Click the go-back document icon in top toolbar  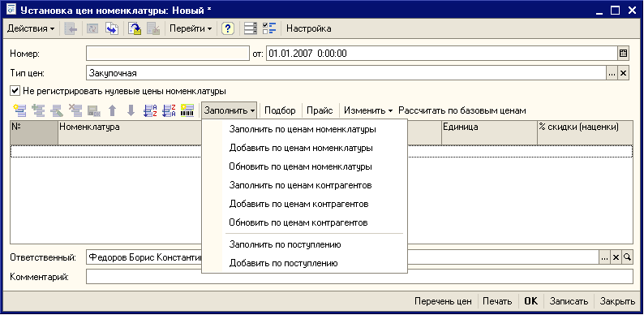point(71,28)
